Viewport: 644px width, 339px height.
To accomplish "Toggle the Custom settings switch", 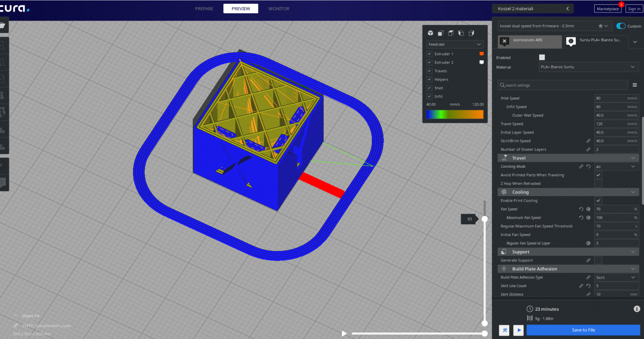I will click(x=621, y=26).
